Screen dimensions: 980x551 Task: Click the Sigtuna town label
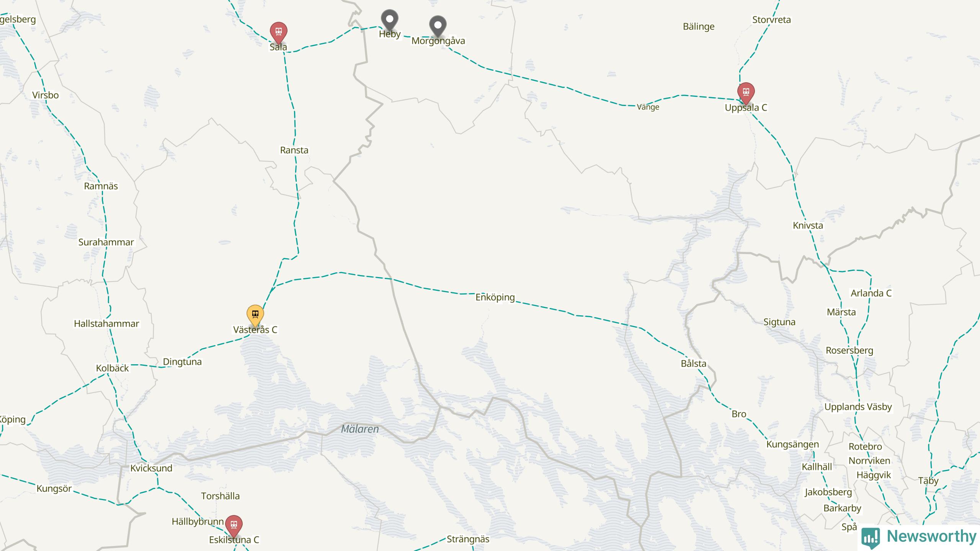[779, 322]
